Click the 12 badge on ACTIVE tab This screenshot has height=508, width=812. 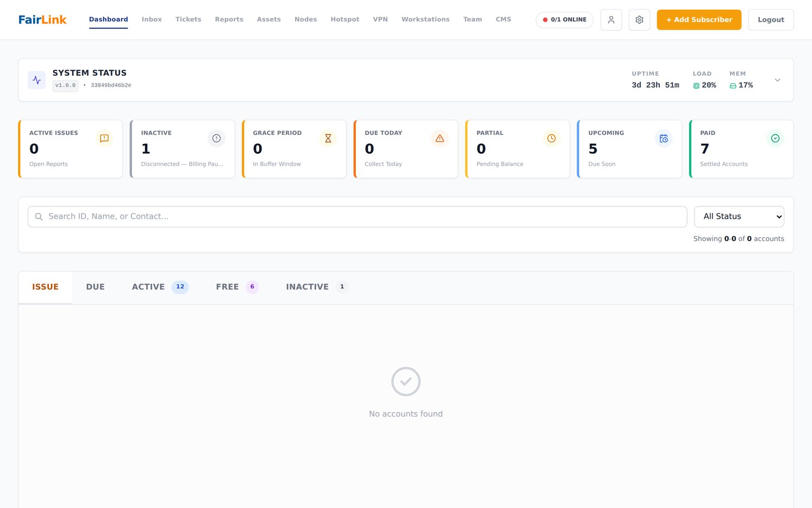(180, 287)
